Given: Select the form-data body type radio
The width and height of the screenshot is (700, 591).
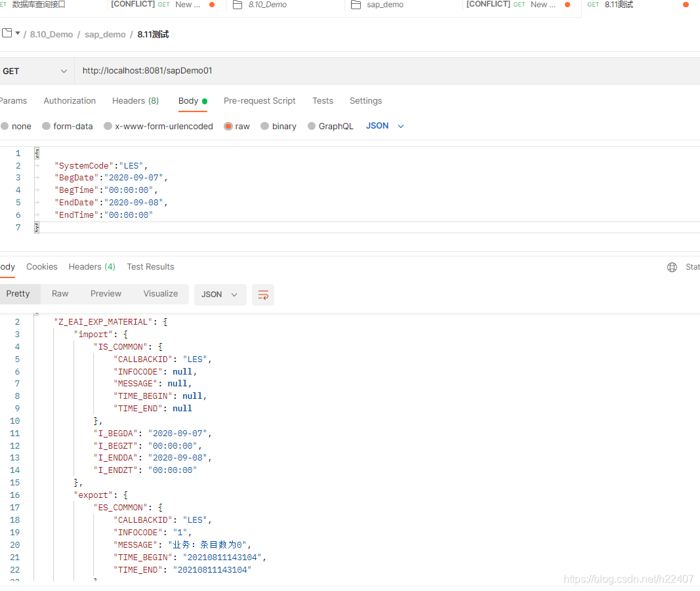Looking at the screenshot, I should (x=46, y=127).
